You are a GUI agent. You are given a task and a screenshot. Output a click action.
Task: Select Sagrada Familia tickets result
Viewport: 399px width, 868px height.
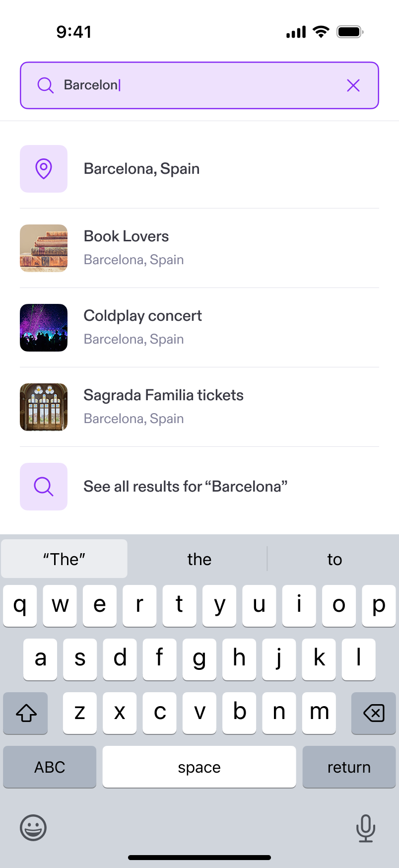click(x=164, y=406)
